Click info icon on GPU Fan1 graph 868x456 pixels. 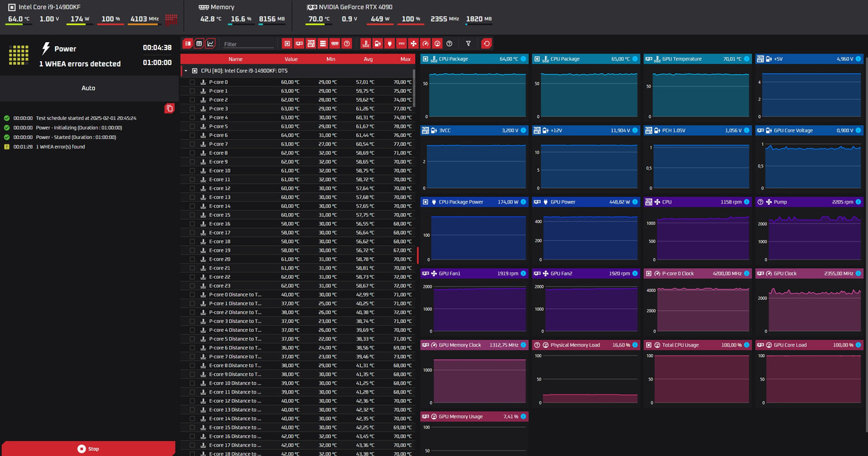point(523,273)
